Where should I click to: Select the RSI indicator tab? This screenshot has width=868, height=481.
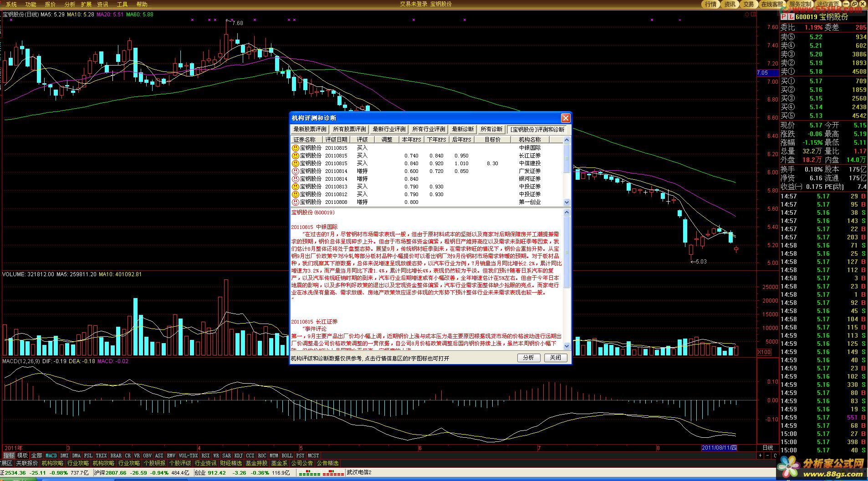[x=206, y=456]
